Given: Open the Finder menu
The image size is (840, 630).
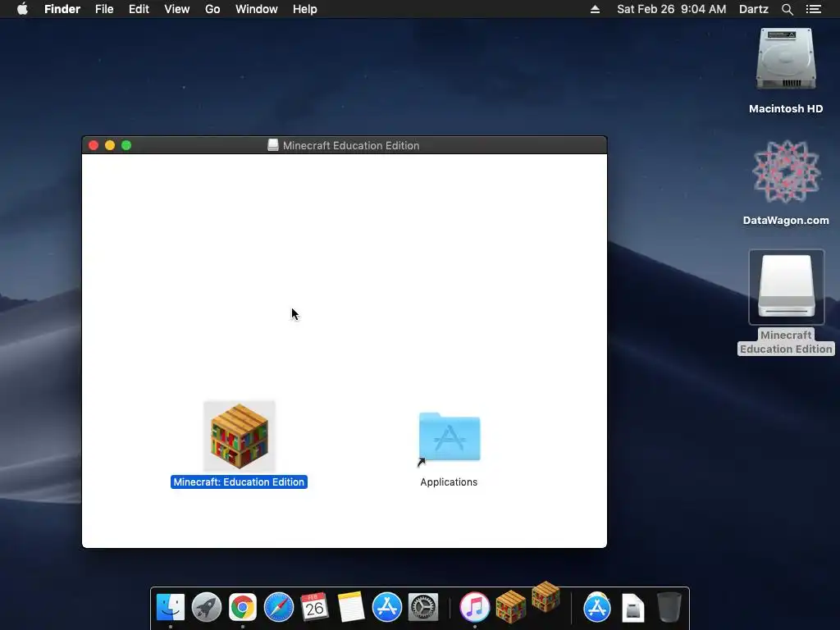Looking at the screenshot, I should point(62,9).
